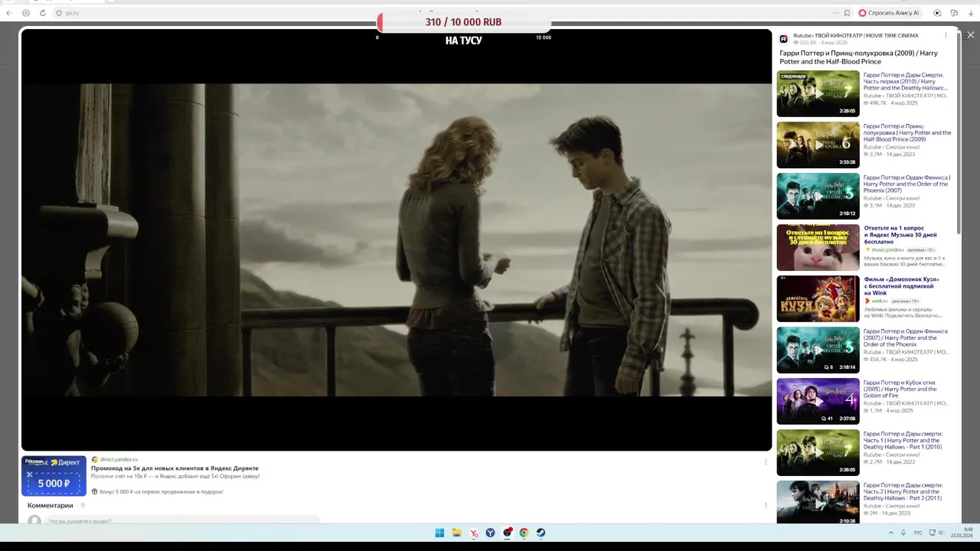Viewport: 980px width, 551px height.
Task: Open Steam from the taskbar
Action: click(x=541, y=533)
